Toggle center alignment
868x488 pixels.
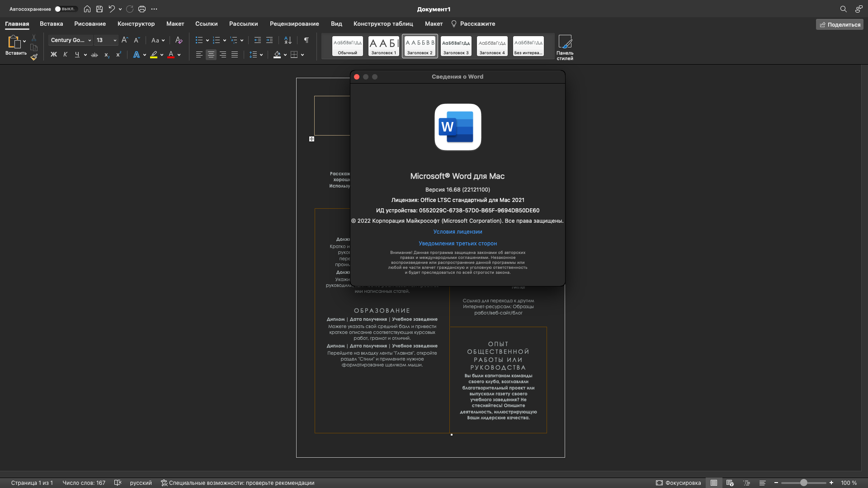(x=211, y=55)
